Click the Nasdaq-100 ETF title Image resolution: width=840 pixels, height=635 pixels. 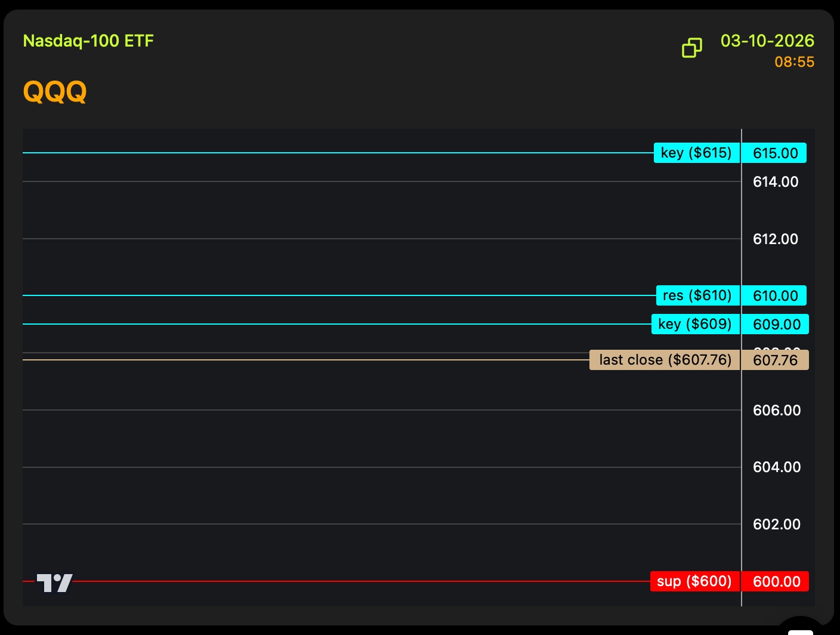[88, 41]
